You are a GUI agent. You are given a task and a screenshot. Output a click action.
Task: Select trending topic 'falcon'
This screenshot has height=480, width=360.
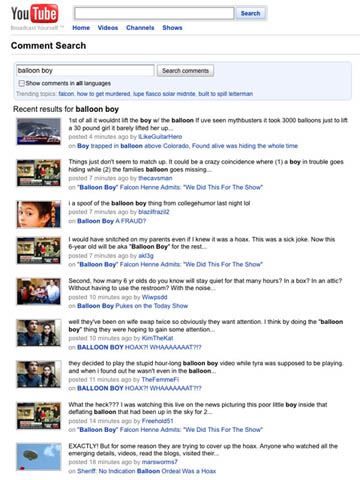coord(66,94)
